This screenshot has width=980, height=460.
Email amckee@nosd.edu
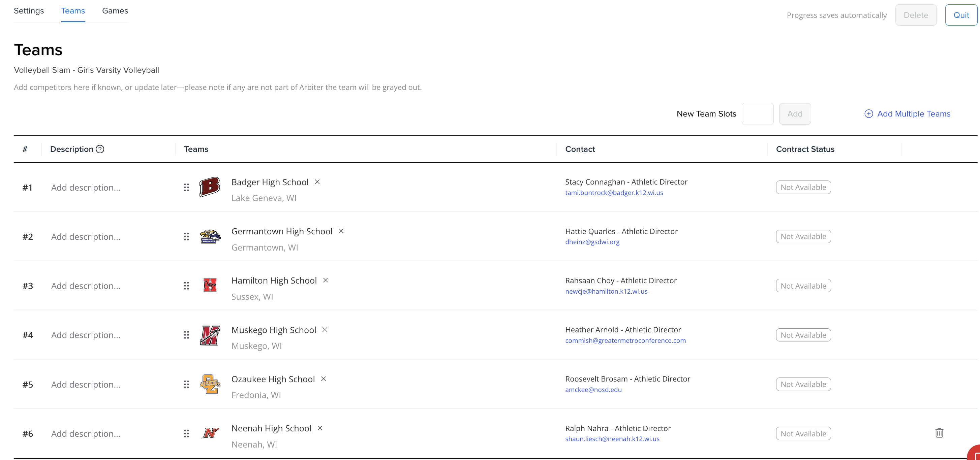[x=593, y=390]
